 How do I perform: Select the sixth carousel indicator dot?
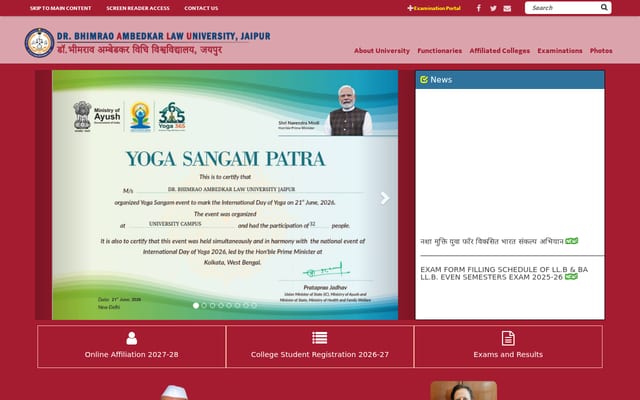click(x=237, y=305)
